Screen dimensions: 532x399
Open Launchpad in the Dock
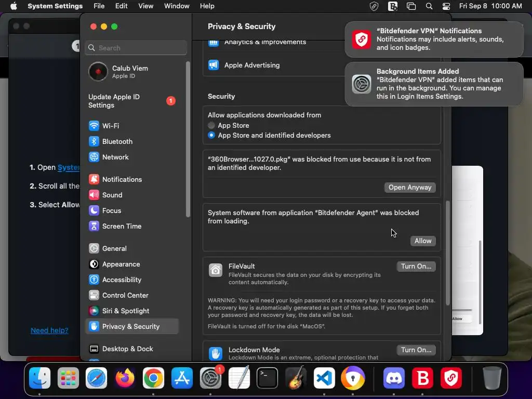click(68, 378)
